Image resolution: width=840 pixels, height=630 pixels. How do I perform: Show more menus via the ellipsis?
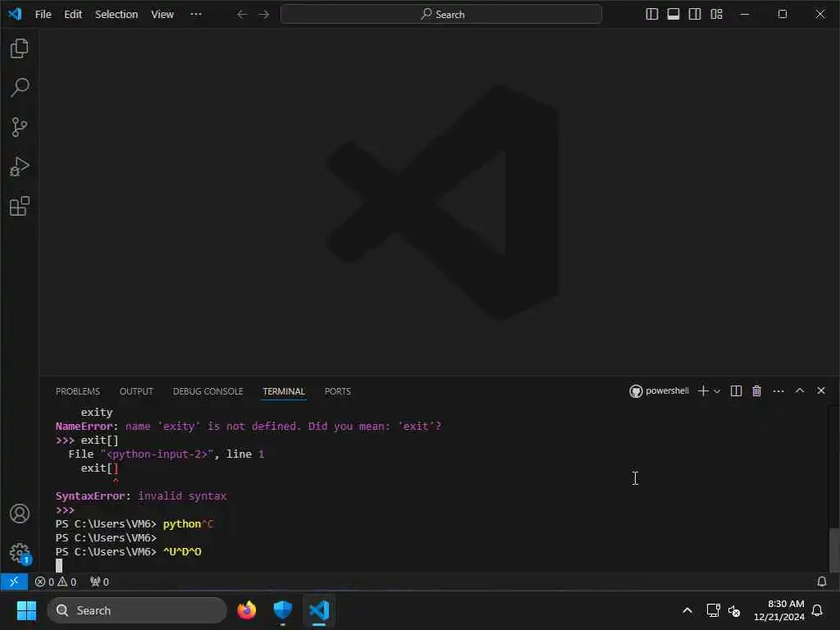coord(196,15)
